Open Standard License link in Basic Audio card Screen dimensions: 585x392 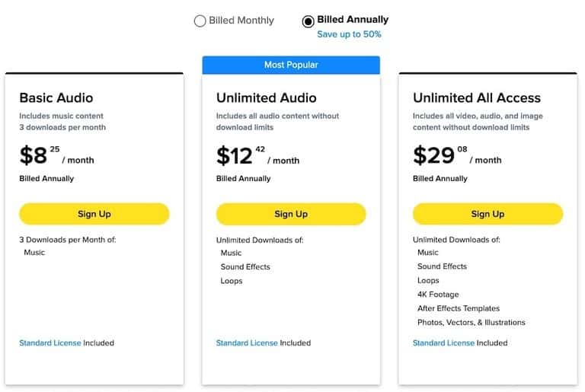click(x=50, y=343)
